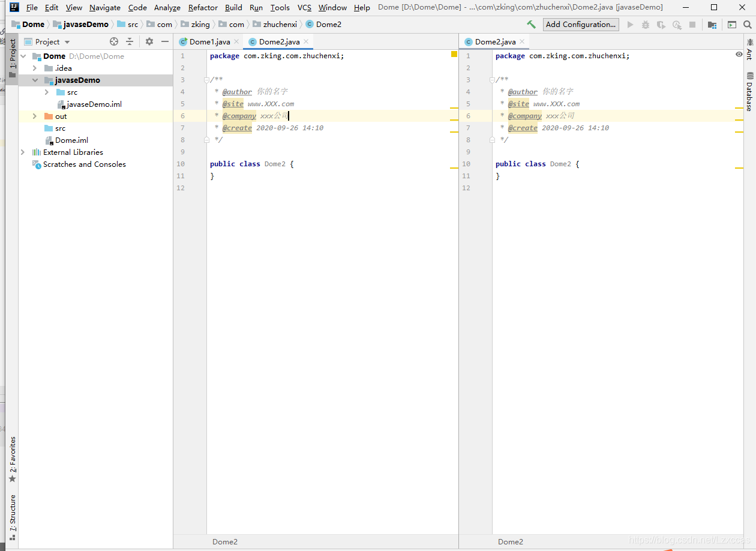Click Add Configuration button
Image resolution: width=756 pixels, height=551 pixels.
coord(581,25)
